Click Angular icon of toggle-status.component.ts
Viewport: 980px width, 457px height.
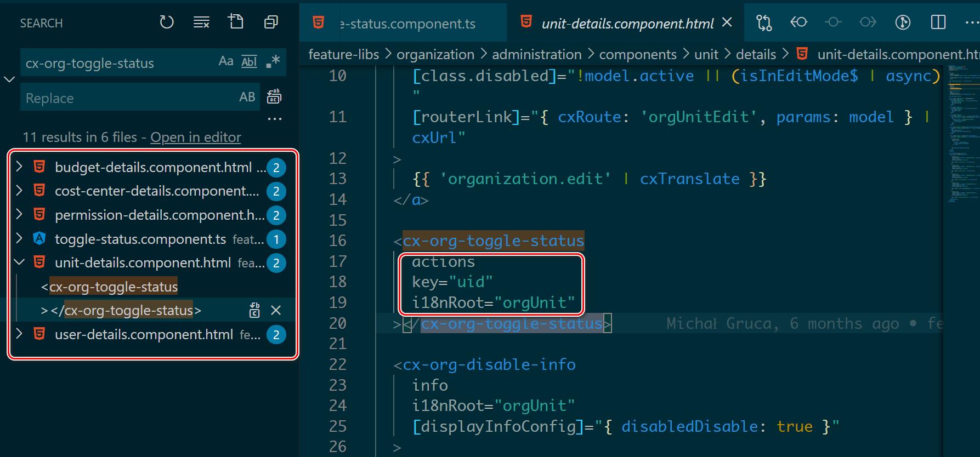click(39, 239)
